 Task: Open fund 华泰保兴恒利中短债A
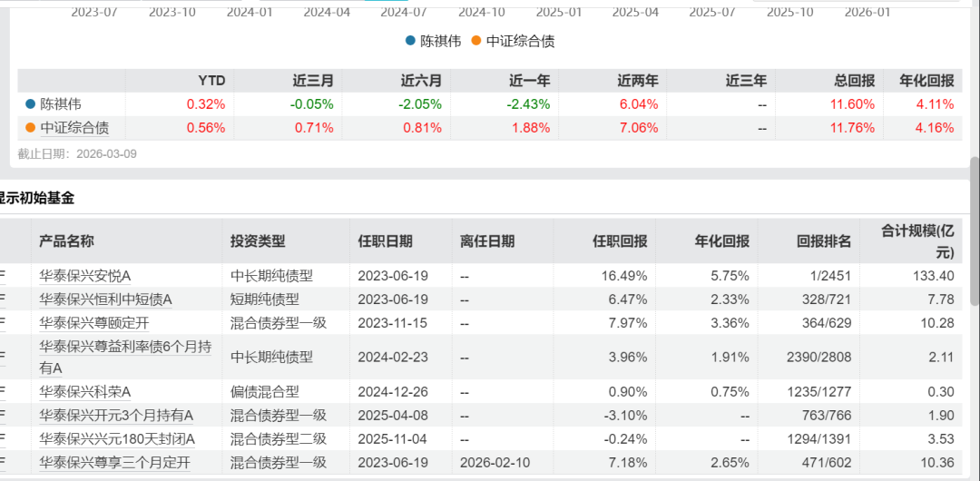pos(105,299)
